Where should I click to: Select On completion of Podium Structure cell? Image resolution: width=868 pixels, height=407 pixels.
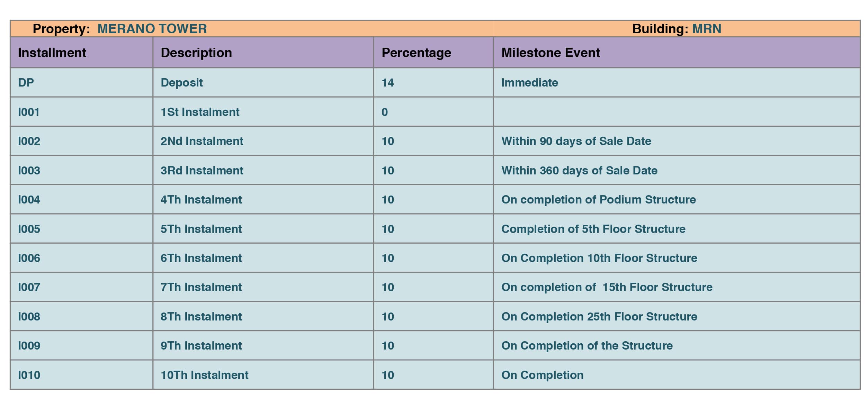click(x=598, y=200)
